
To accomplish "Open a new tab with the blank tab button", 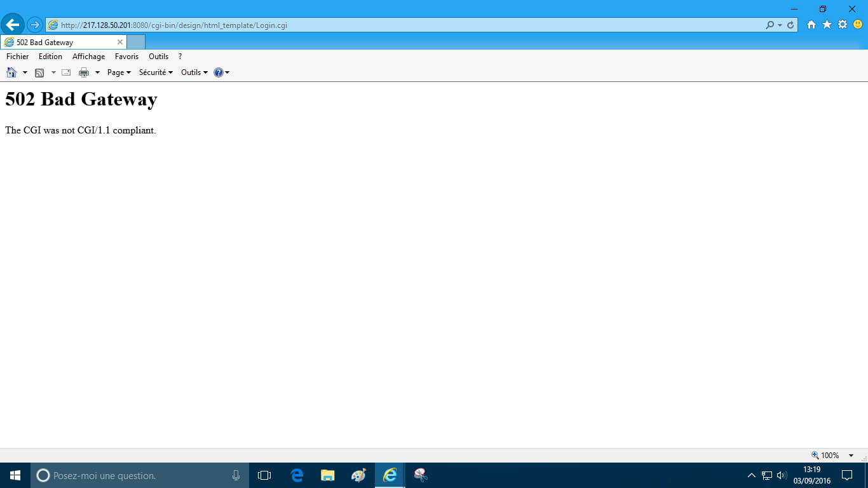I will (x=136, y=43).
